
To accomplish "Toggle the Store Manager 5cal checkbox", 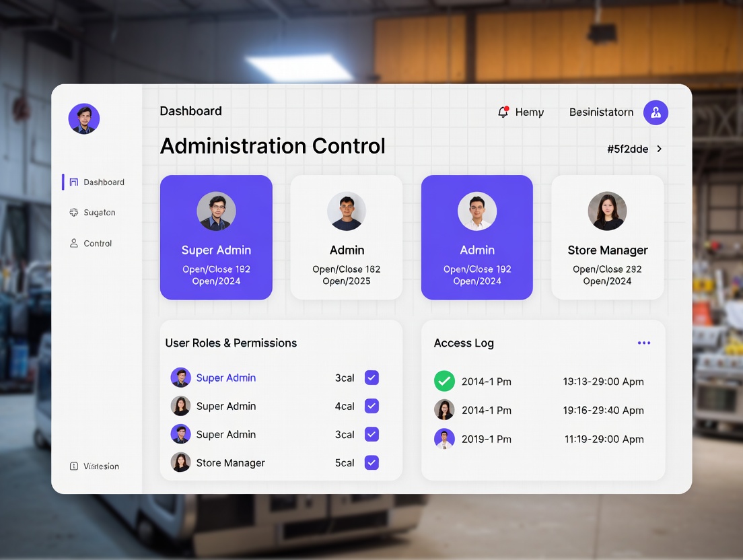I will 371,462.
